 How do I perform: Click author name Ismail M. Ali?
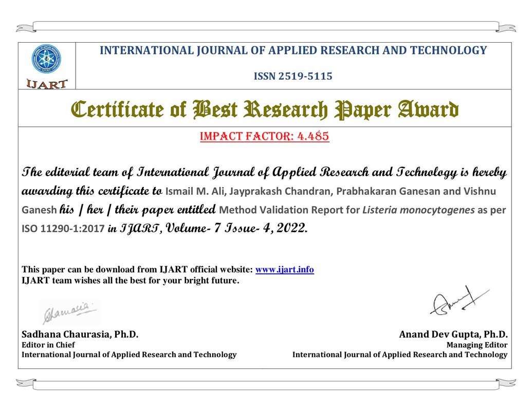[195, 191]
